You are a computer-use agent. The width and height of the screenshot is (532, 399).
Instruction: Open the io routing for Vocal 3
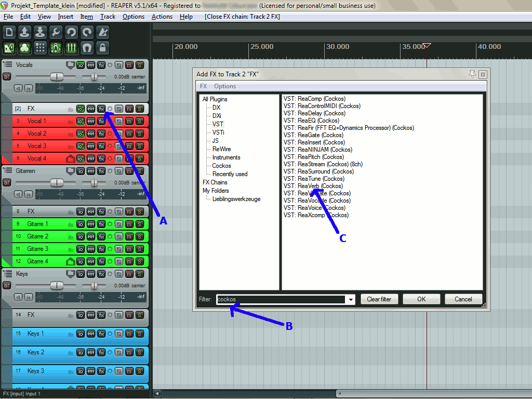[81, 146]
